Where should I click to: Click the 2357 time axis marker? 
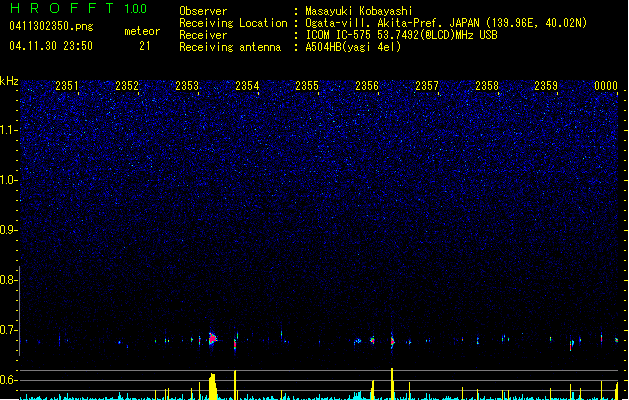click(x=427, y=86)
